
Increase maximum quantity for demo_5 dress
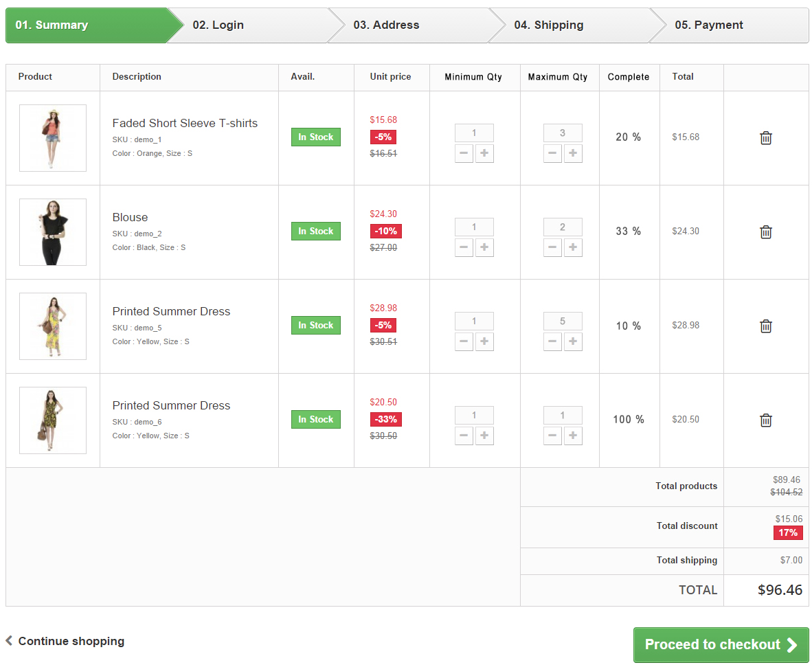click(573, 341)
